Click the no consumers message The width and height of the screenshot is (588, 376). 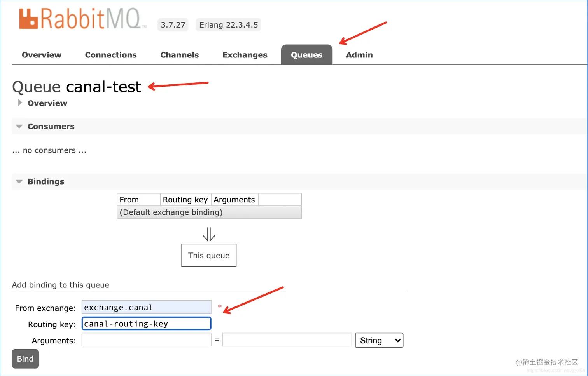pos(49,150)
